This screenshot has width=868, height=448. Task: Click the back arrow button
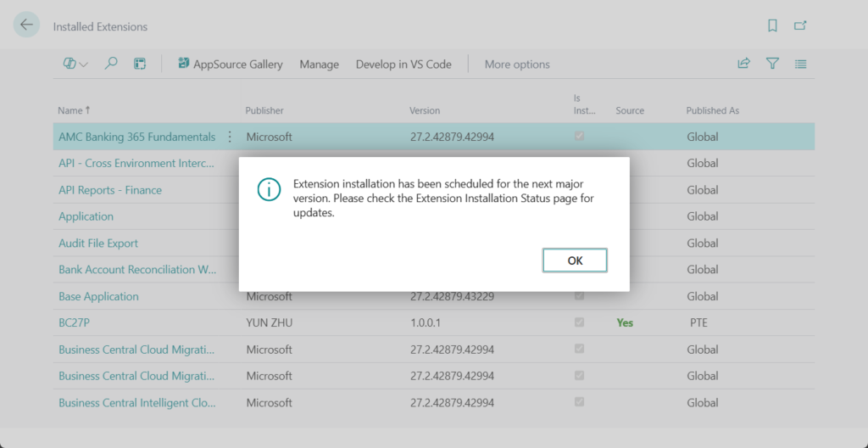pos(26,25)
